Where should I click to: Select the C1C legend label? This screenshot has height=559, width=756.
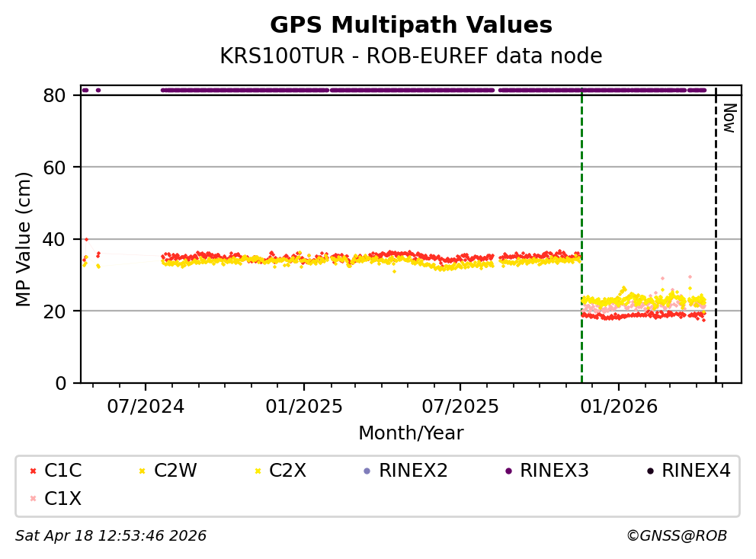(63, 471)
